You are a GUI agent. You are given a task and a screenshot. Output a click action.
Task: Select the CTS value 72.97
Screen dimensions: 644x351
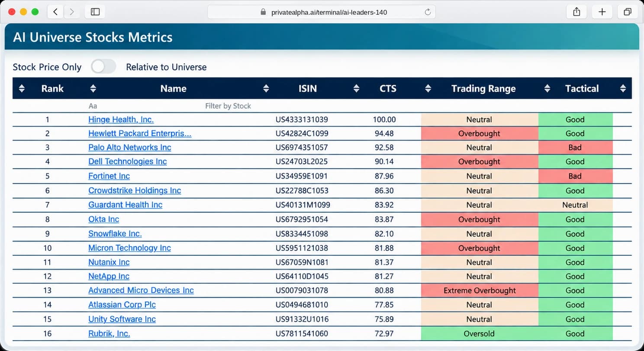tap(384, 334)
